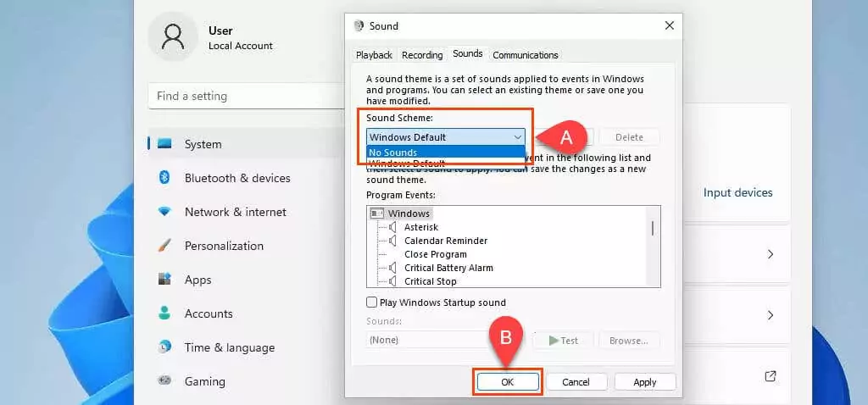Image resolution: width=868 pixels, height=405 pixels.
Task: Click the Network & internet wifi icon
Action: 164,212
